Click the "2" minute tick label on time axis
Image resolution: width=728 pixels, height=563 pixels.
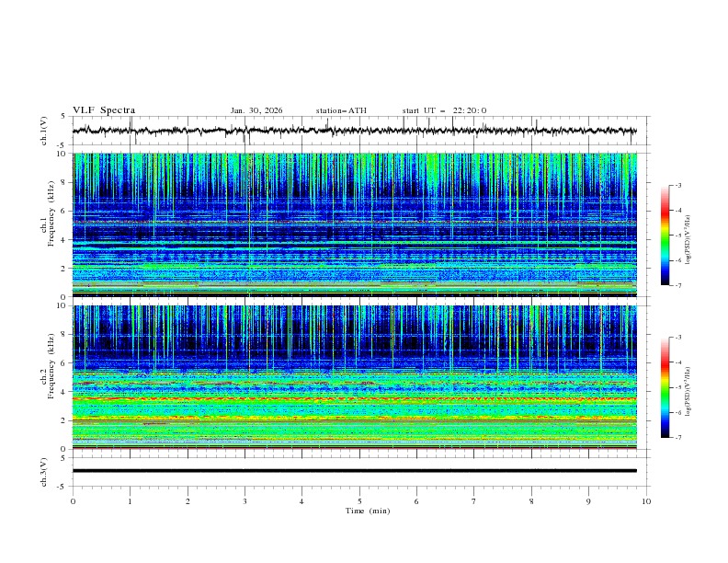point(188,501)
